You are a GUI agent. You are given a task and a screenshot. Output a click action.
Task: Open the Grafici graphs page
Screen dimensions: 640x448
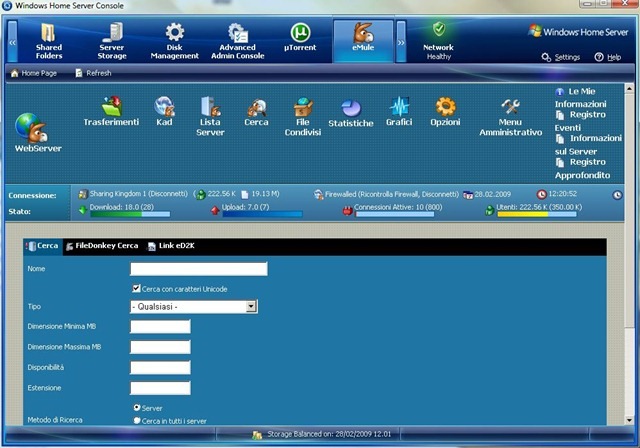[x=399, y=111]
